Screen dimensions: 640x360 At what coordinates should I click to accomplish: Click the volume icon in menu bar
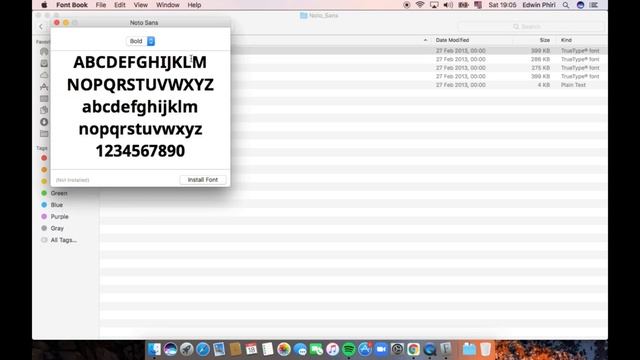point(448,5)
